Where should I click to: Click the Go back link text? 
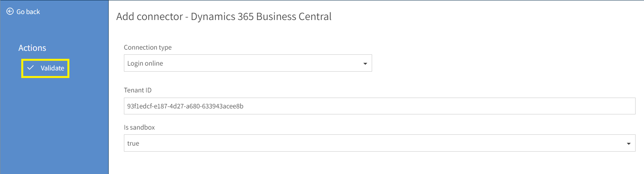click(x=28, y=12)
